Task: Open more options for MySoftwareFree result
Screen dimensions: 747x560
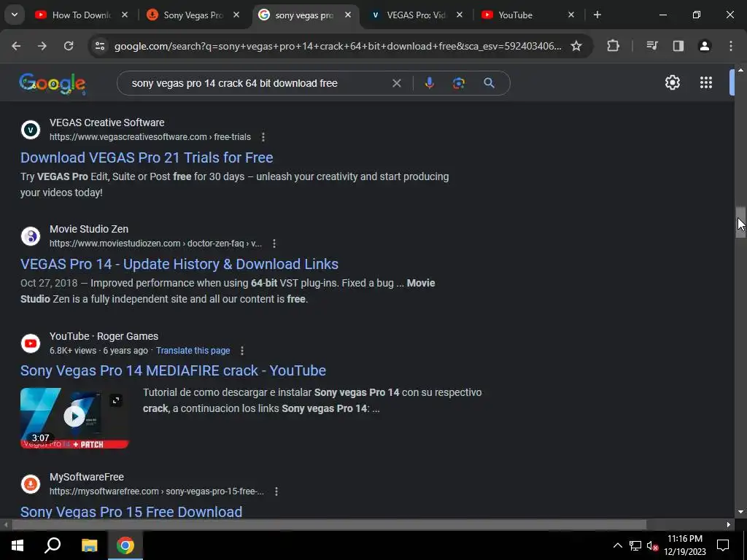Action: 276,491
